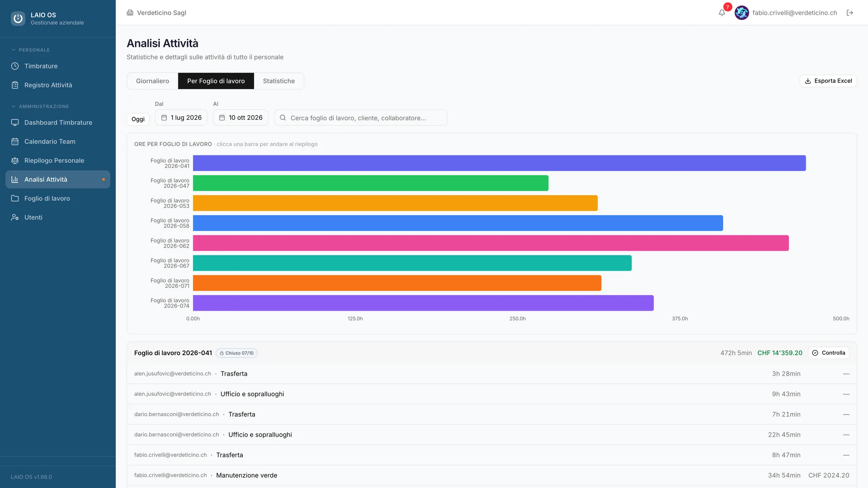Click the green bar for Foglio 2026-047
The height and width of the screenshot is (488, 868).
pyautogui.click(x=370, y=183)
